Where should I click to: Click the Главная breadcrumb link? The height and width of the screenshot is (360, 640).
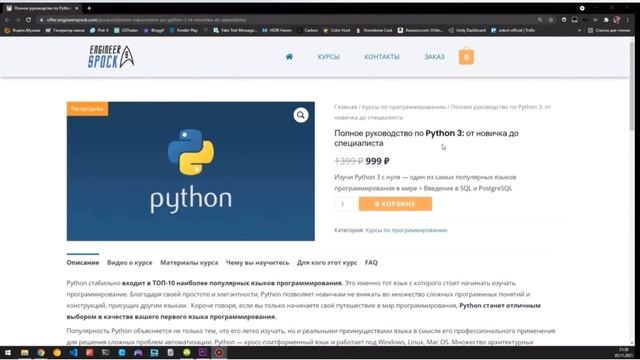click(345, 107)
